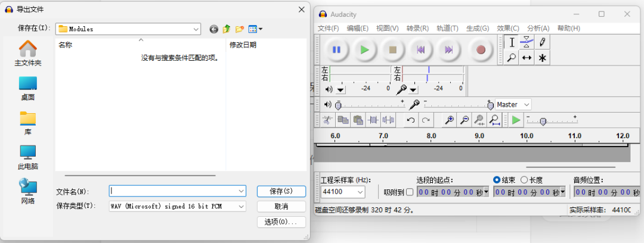Select the Time Shift arrow tool

[527, 57]
